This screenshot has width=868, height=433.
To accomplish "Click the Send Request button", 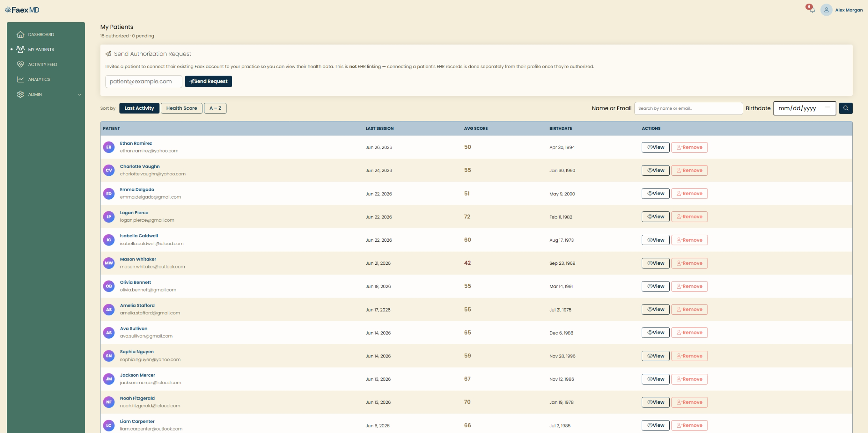I will coord(208,81).
